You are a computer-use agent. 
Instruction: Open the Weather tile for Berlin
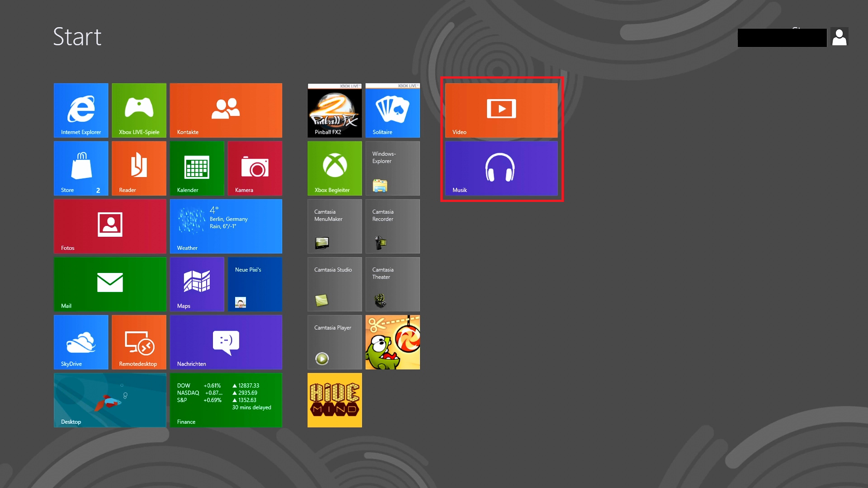click(226, 226)
